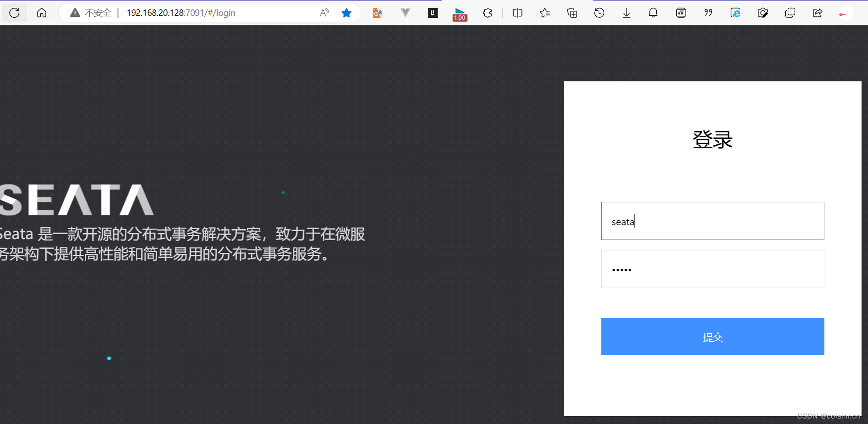Select the description line starting with Seata 是一款开源

click(x=182, y=234)
